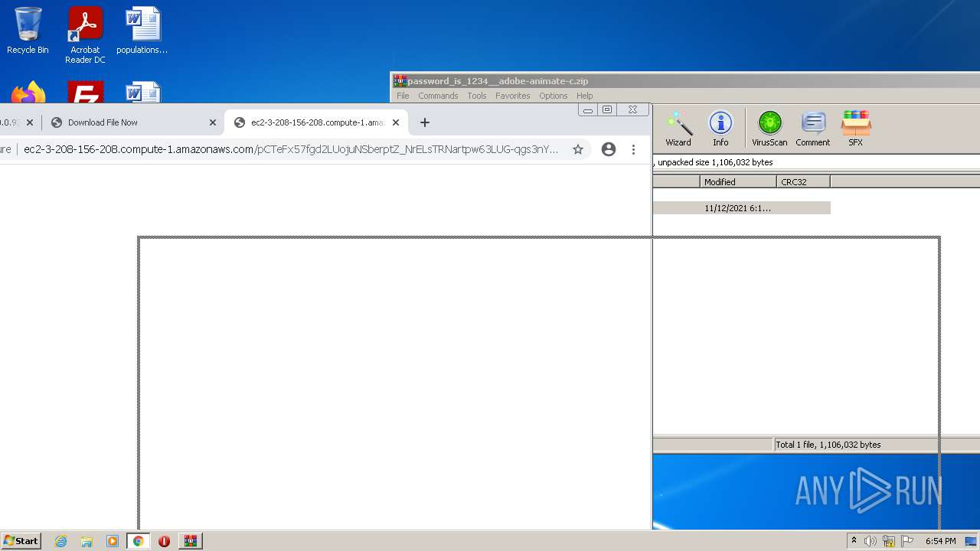
Task: Select the file row dated 11/12/2021 in WinRAR
Action: pos(741,207)
